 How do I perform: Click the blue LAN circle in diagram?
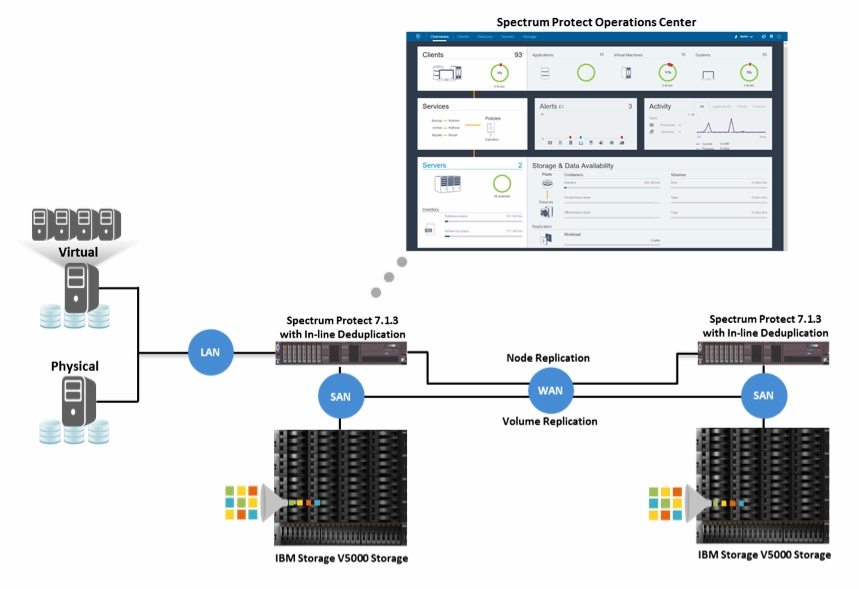210,352
